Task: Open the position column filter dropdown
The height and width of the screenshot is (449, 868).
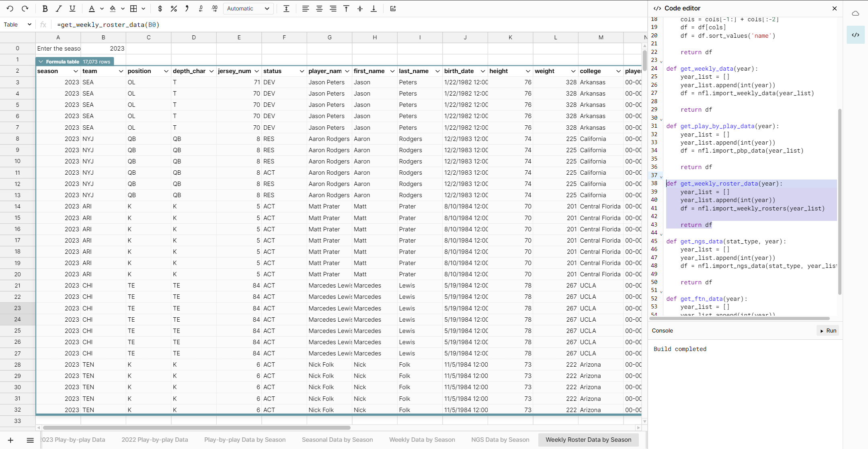Action: pyautogui.click(x=166, y=71)
